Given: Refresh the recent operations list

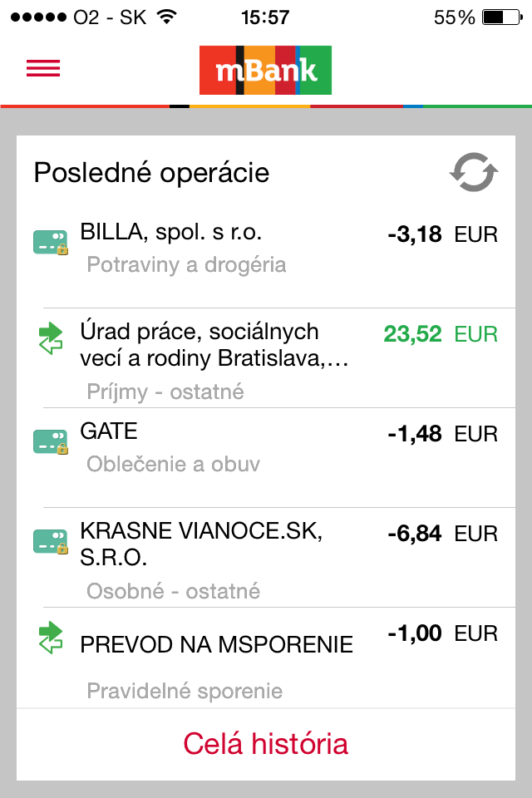Looking at the screenshot, I should pyautogui.click(x=474, y=173).
